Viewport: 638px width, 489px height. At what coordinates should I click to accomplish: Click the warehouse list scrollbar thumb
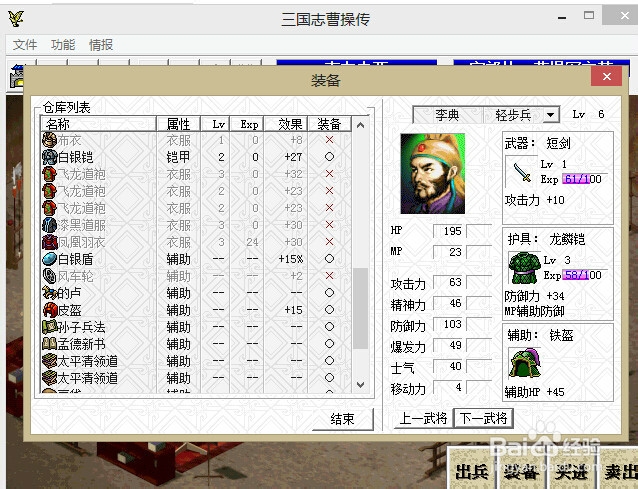coord(361,308)
